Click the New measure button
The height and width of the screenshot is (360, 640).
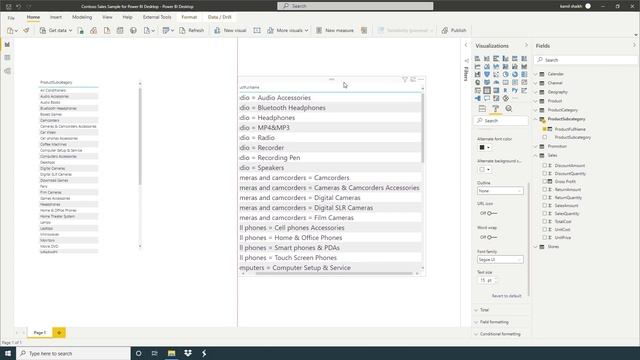tap(335, 30)
